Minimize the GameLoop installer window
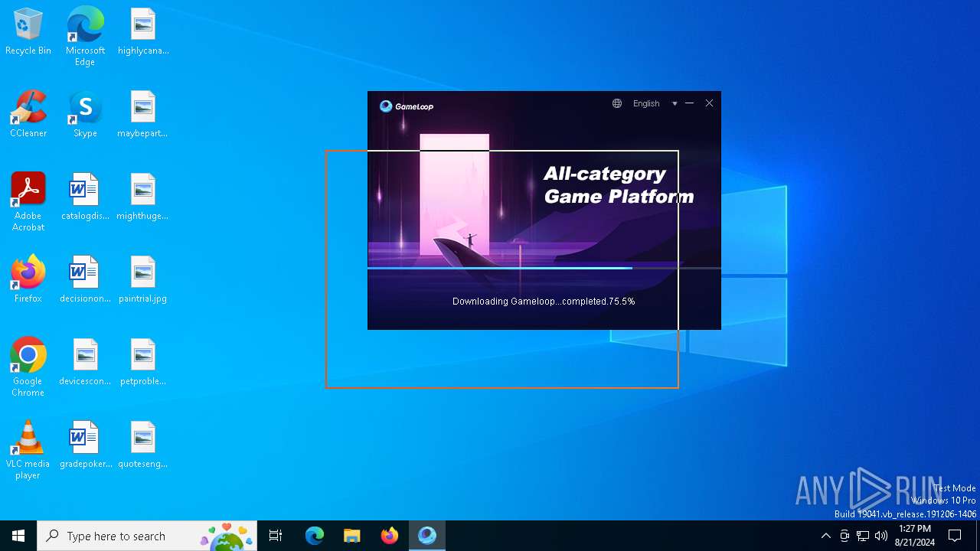980x551 pixels. [x=690, y=103]
